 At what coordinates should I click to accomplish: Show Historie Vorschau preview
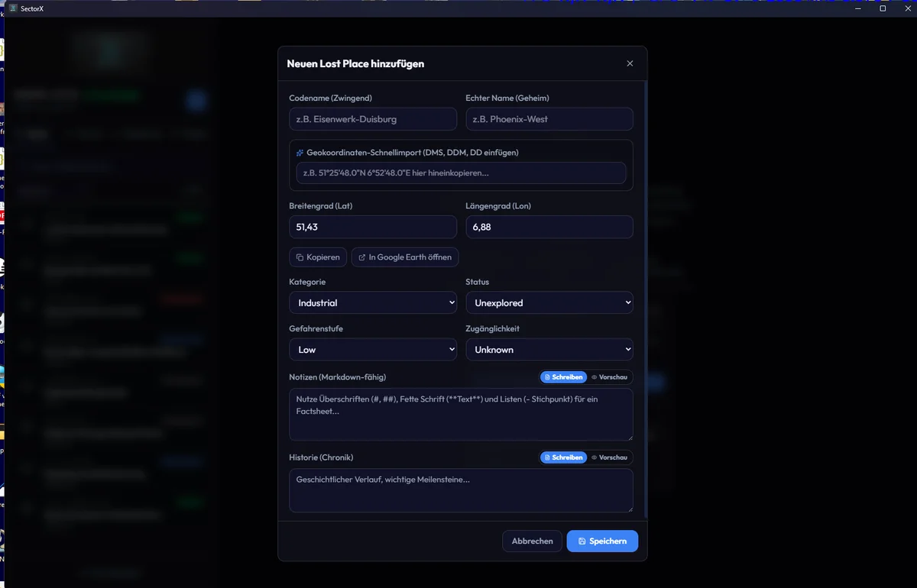click(x=610, y=457)
